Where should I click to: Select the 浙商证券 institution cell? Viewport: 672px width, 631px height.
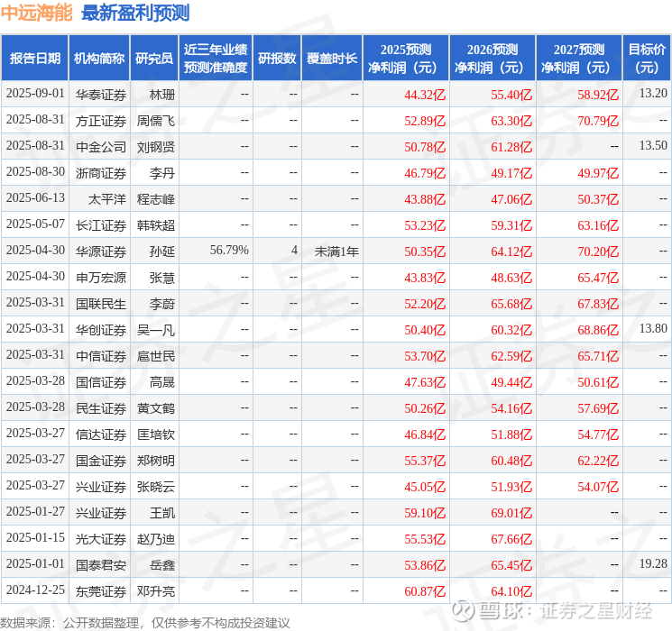[x=101, y=173]
